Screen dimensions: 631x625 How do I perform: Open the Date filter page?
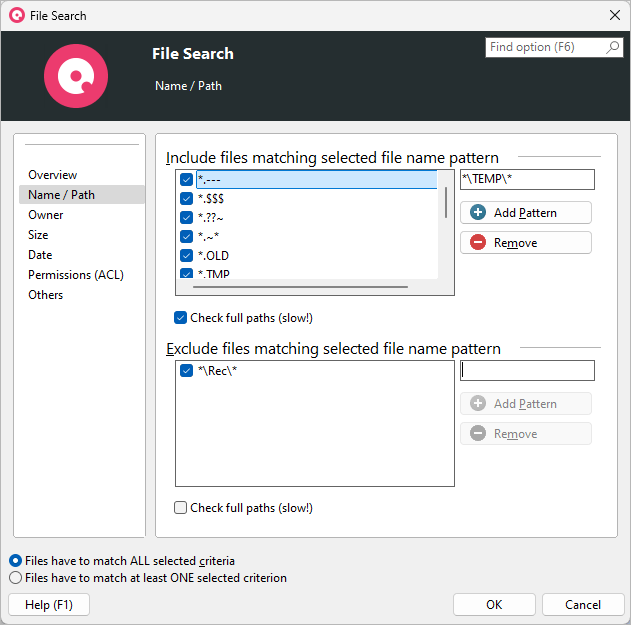click(x=40, y=255)
